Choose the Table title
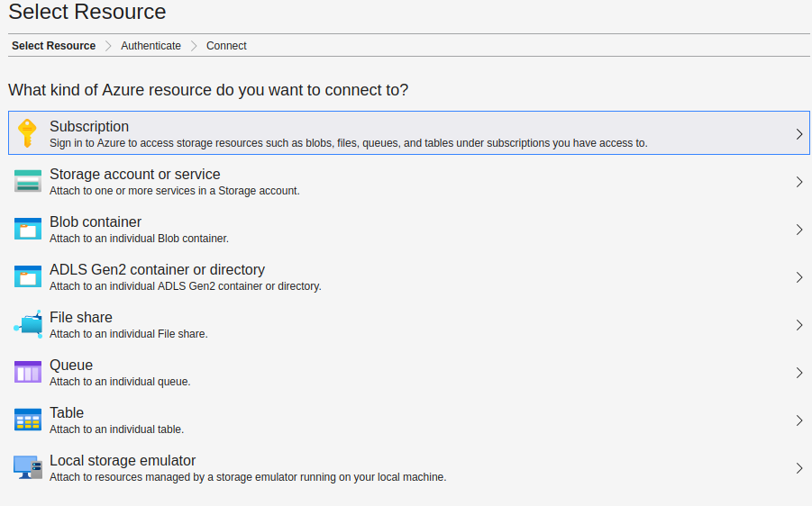This screenshot has width=812, height=506. pyautogui.click(x=67, y=412)
